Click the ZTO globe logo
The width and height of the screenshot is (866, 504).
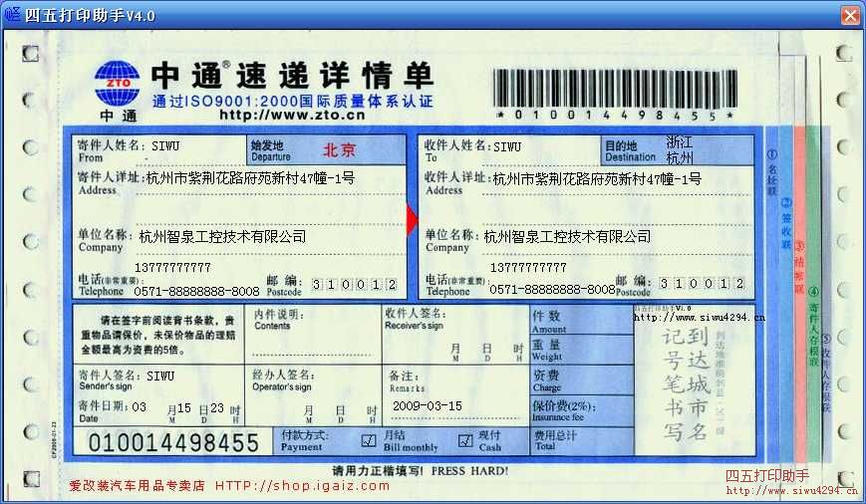click(117, 83)
